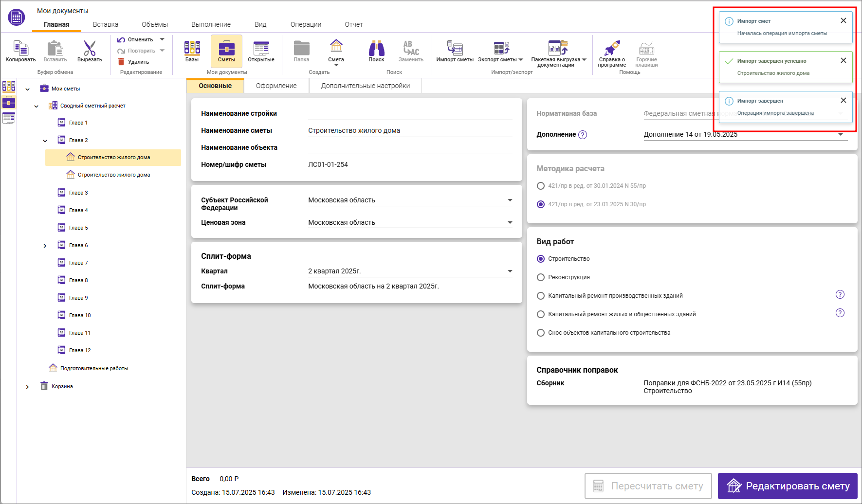Expand the Глава 6 node
The width and height of the screenshot is (862, 504).
[x=45, y=246]
